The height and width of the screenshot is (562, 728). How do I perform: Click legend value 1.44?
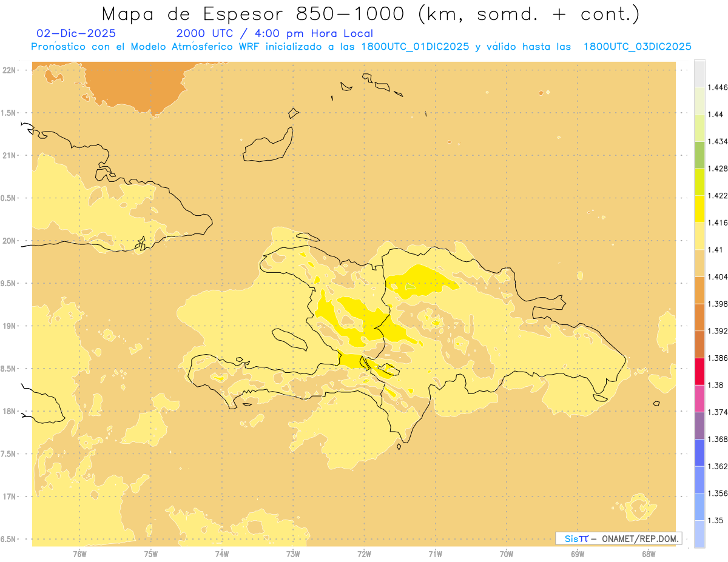click(x=715, y=114)
